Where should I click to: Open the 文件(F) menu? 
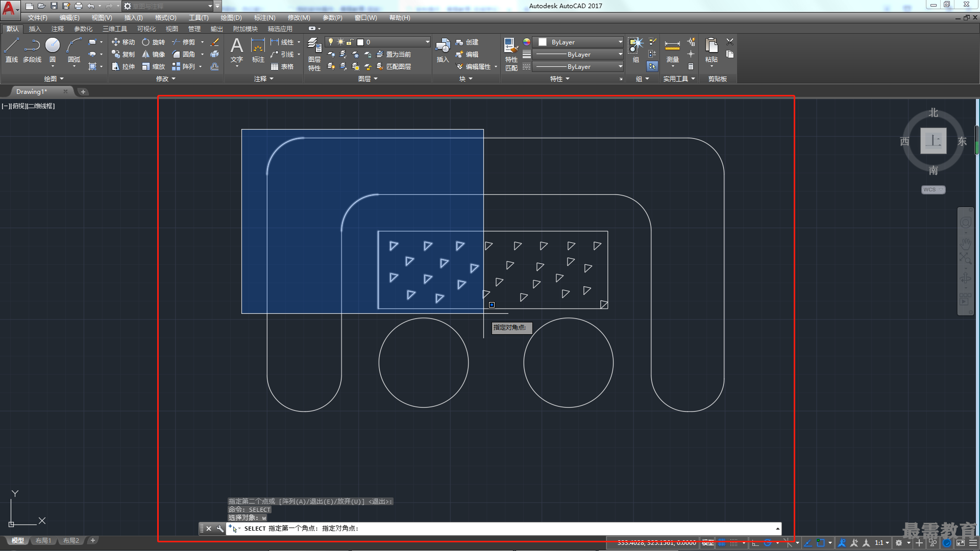37,17
